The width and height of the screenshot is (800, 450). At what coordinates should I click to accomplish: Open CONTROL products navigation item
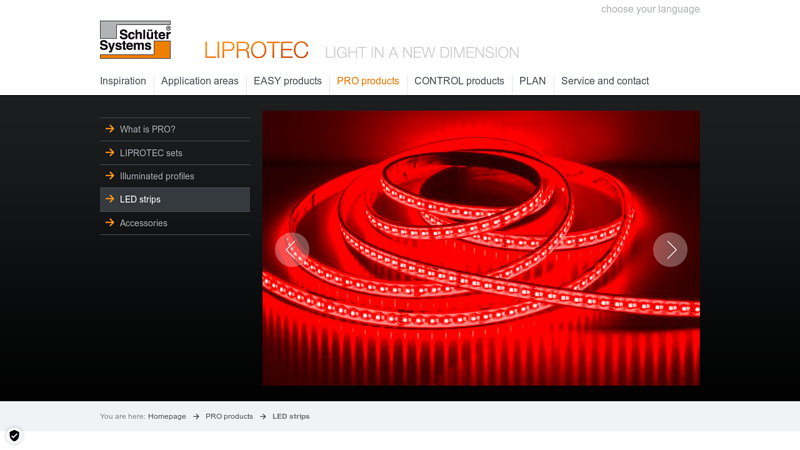tap(459, 81)
